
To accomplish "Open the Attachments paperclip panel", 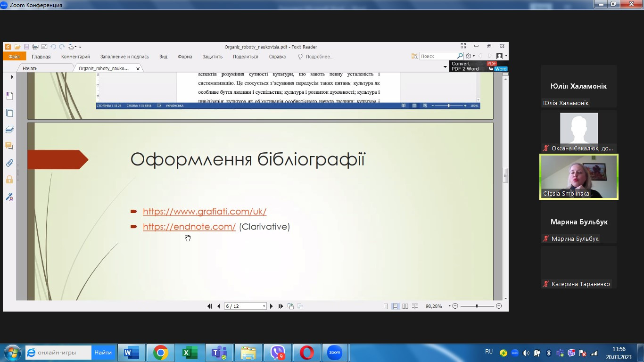I will pyautogui.click(x=9, y=163).
